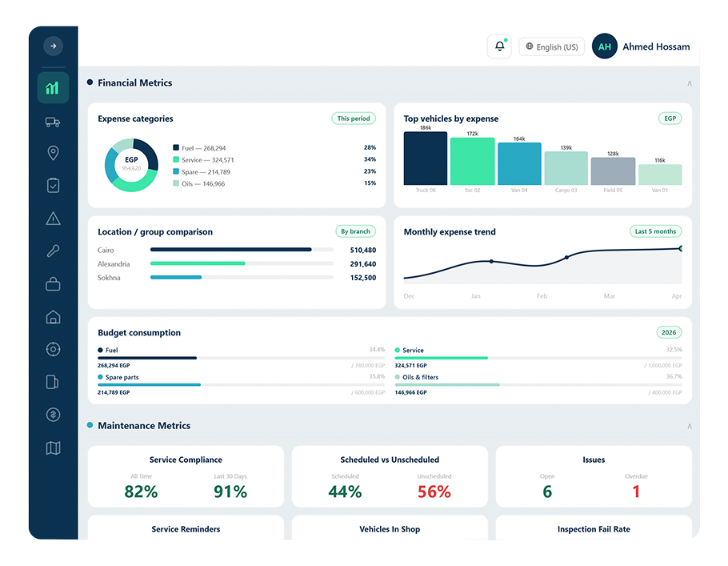Click the Fuel budget progress bar
This screenshot has width=728, height=566.
[x=241, y=358]
